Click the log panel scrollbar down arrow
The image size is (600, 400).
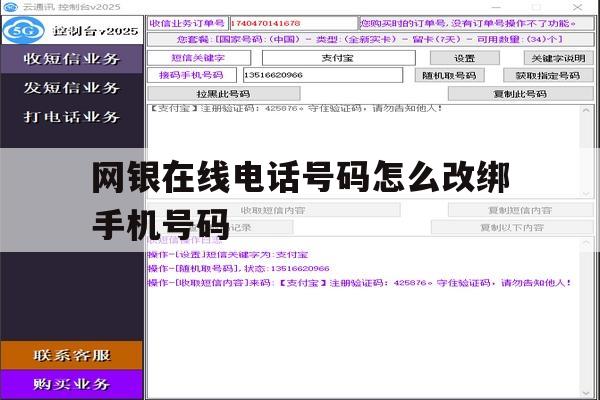(x=586, y=393)
